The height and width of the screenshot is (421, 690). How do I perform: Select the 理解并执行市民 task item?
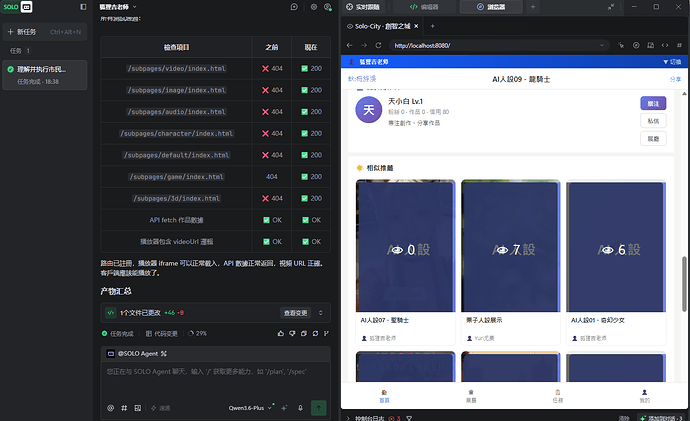pyautogui.click(x=44, y=75)
